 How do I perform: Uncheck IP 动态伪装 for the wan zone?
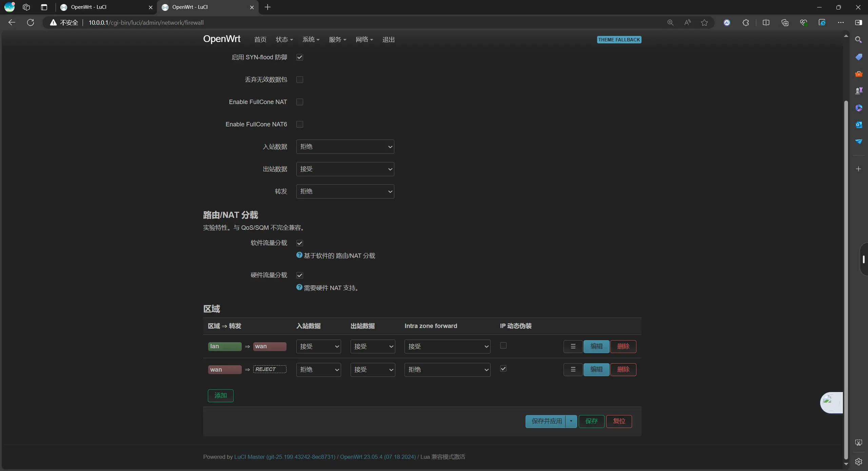pos(503,369)
